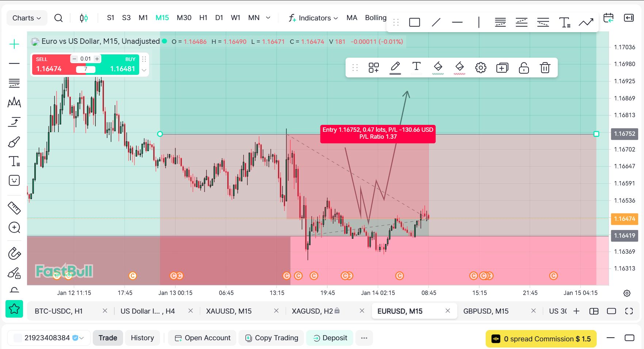
Task: Click the clone drawing icon
Action: tap(502, 68)
